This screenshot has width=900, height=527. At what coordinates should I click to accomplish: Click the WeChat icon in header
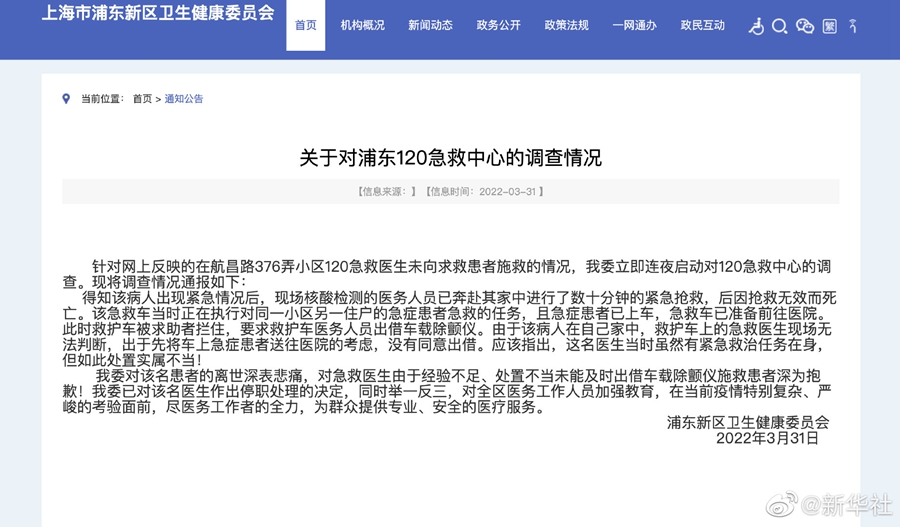[805, 26]
